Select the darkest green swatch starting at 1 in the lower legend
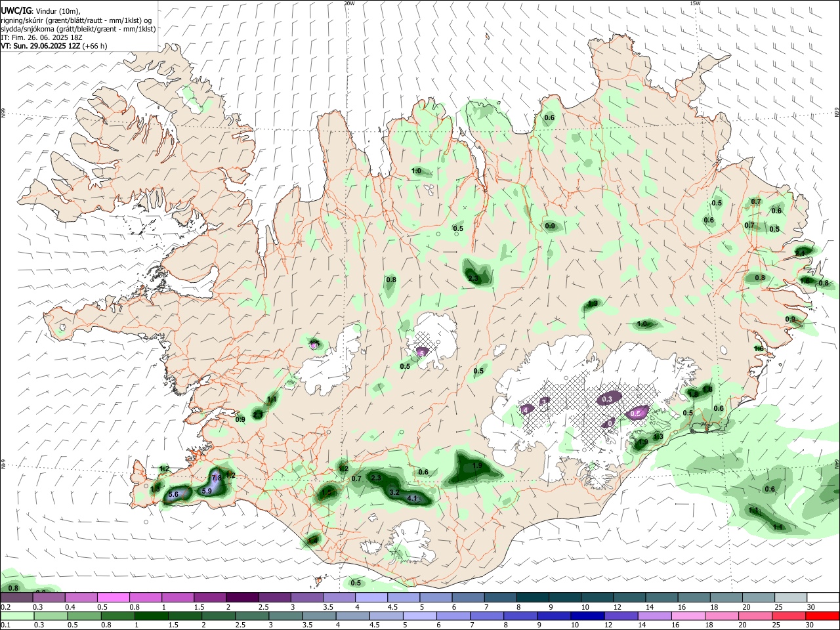840x630 pixels. (x=151, y=616)
